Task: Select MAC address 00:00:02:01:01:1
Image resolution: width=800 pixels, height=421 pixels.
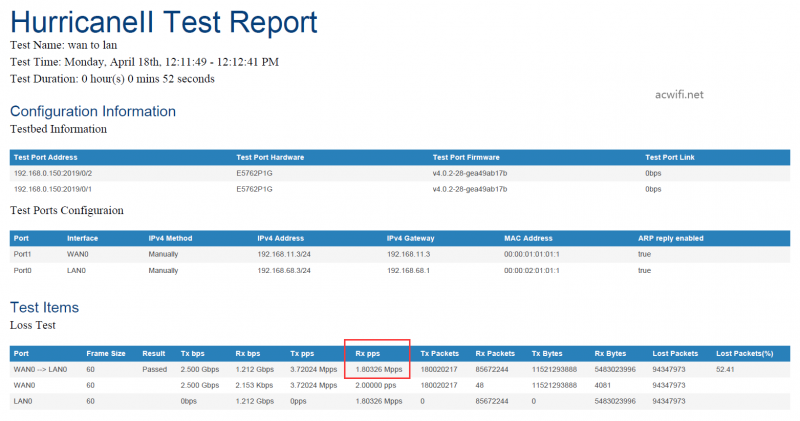Action: (532, 270)
